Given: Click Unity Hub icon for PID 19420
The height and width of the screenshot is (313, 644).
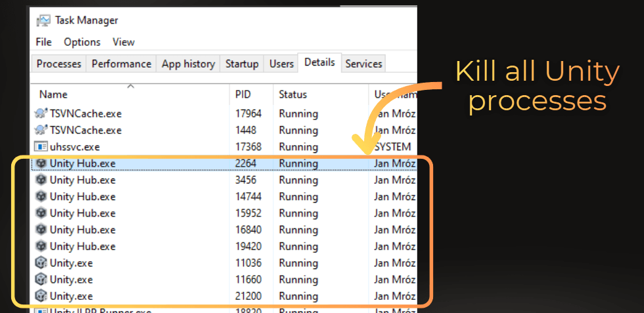Looking at the screenshot, I should click(x=41, y=246).
